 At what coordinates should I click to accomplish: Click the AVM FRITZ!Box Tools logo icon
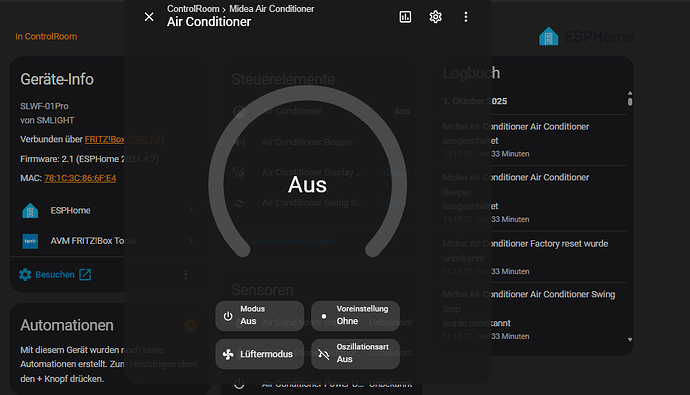pyautogui.click(x=30, y=241)
